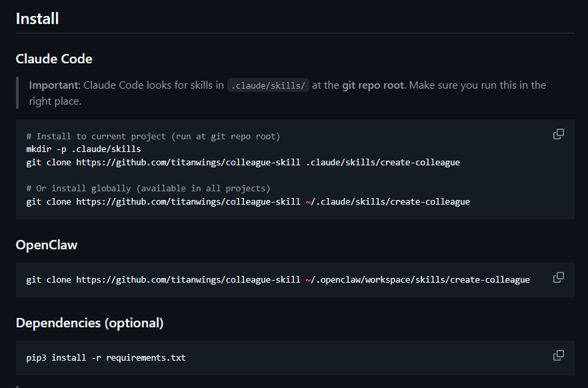This screenshot has height=388, width=588.
Task: Copy the pip3 install requirements command
Action: (x=559, y=355)
